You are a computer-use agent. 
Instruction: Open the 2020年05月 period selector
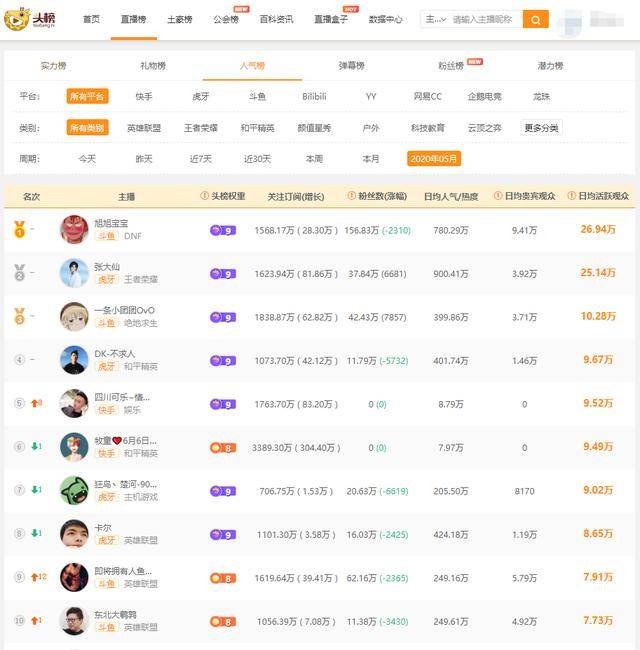[x=434, y=159]
